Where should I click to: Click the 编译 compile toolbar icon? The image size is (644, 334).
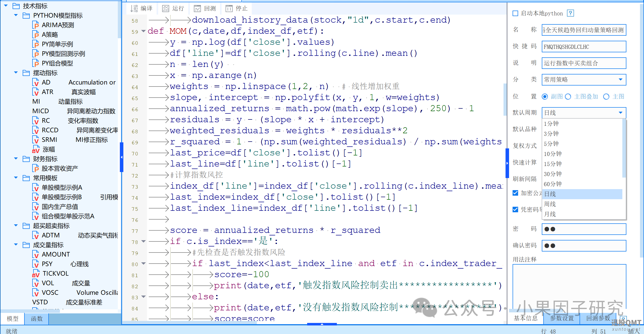[x=134, y=9]
